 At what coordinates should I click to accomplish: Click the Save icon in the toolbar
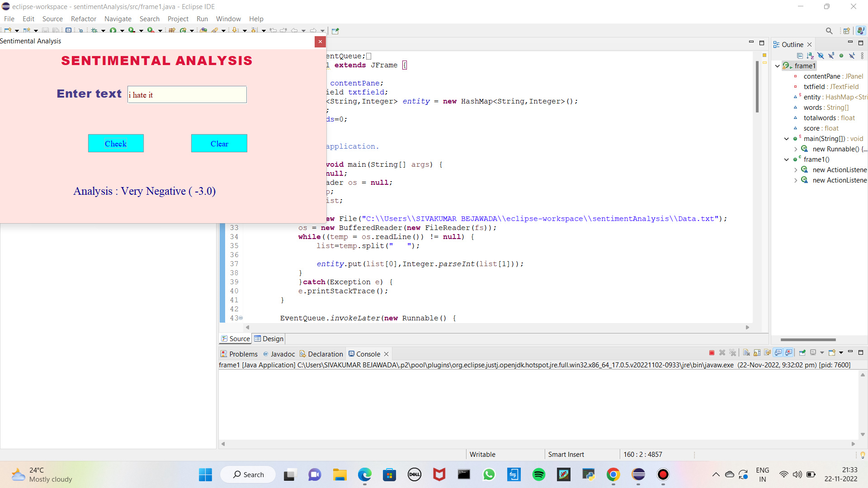click(x=46, y=31)
